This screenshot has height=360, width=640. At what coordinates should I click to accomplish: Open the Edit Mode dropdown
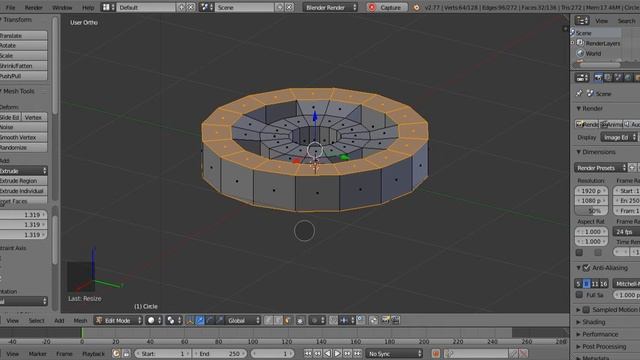(x=118, y=320)
